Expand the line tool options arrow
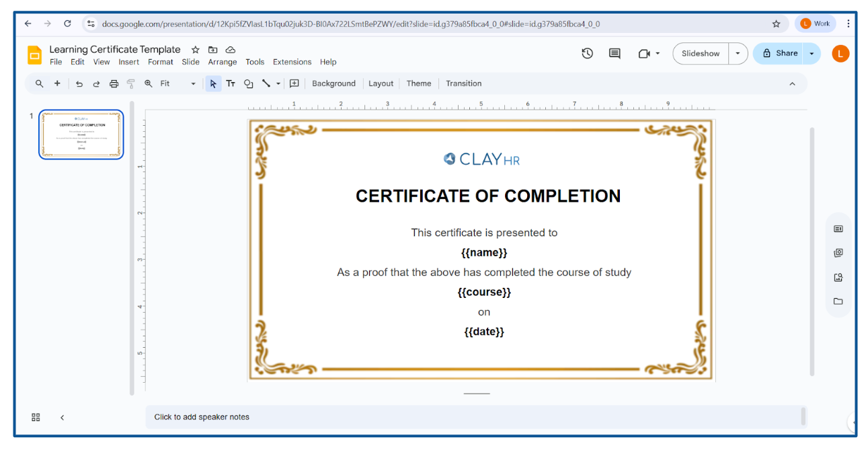868x452 pixels. [278, 83]
